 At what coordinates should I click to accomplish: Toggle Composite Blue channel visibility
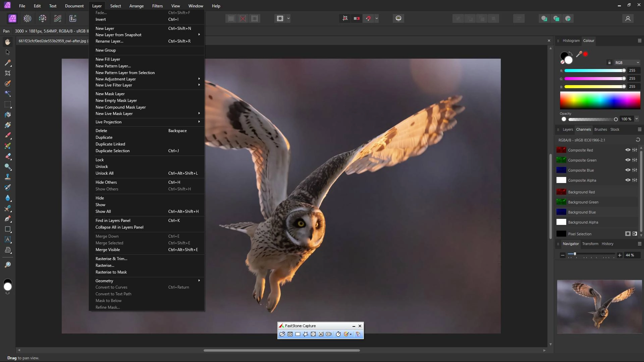tap(628, 170)
